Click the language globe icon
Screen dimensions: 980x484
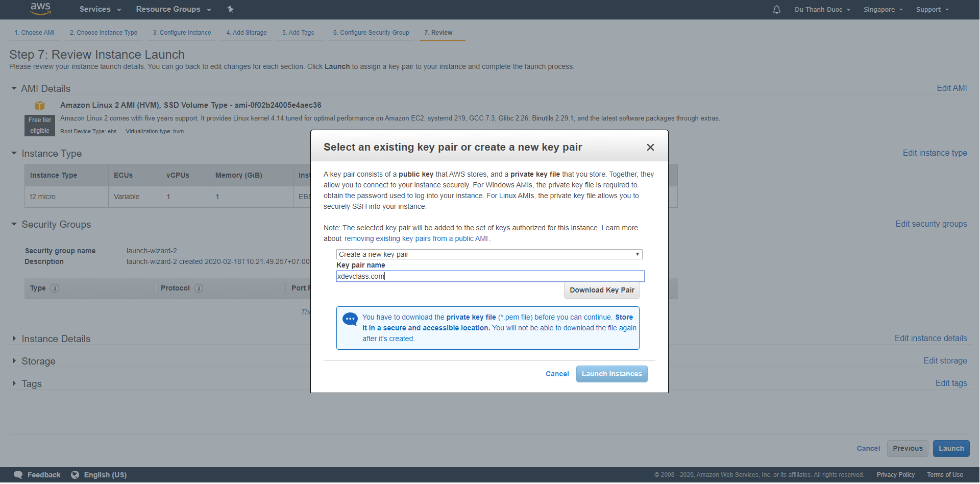click(x=75, y=475)
